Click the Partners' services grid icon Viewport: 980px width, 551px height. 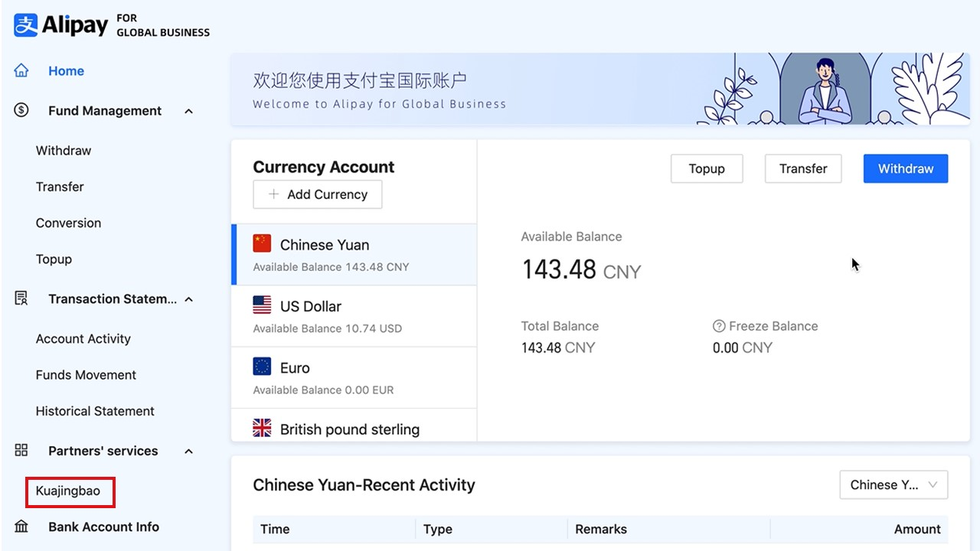point(21,450)
